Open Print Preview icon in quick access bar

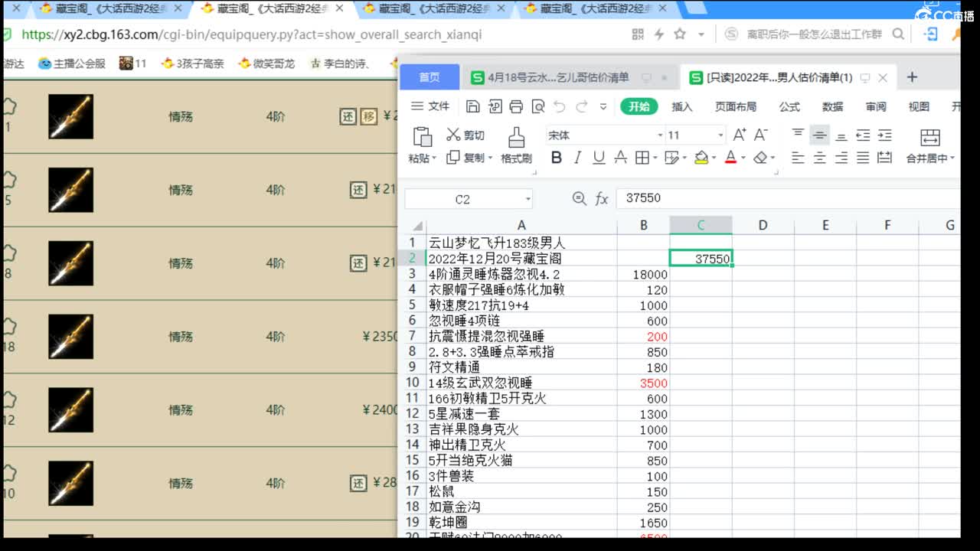(x=537, y=106)
